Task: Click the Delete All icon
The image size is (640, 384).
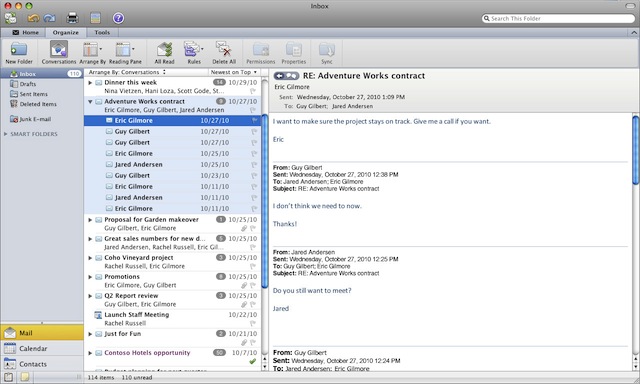Action: [224, 53]
